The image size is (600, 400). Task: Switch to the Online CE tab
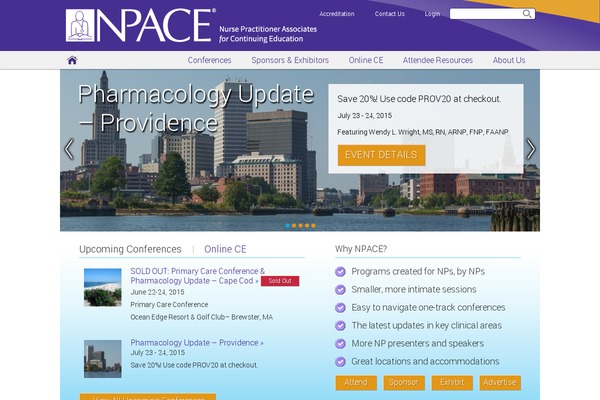click(x=225, y=249)
